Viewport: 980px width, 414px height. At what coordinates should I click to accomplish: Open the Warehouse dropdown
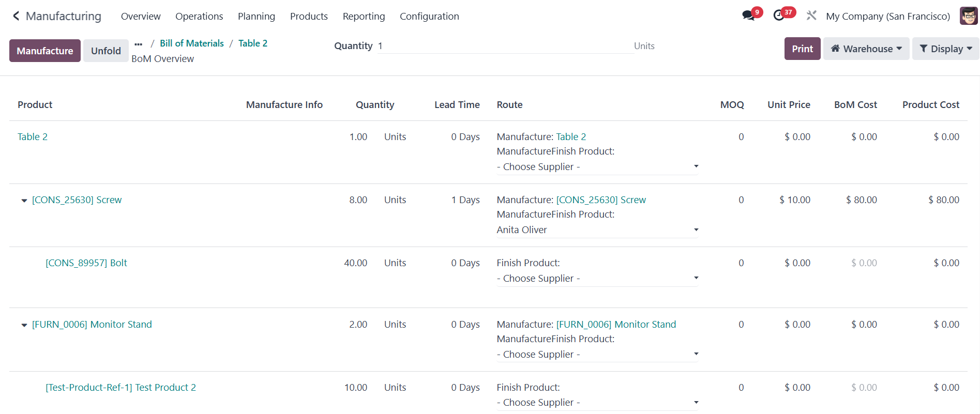coord(866,49)
